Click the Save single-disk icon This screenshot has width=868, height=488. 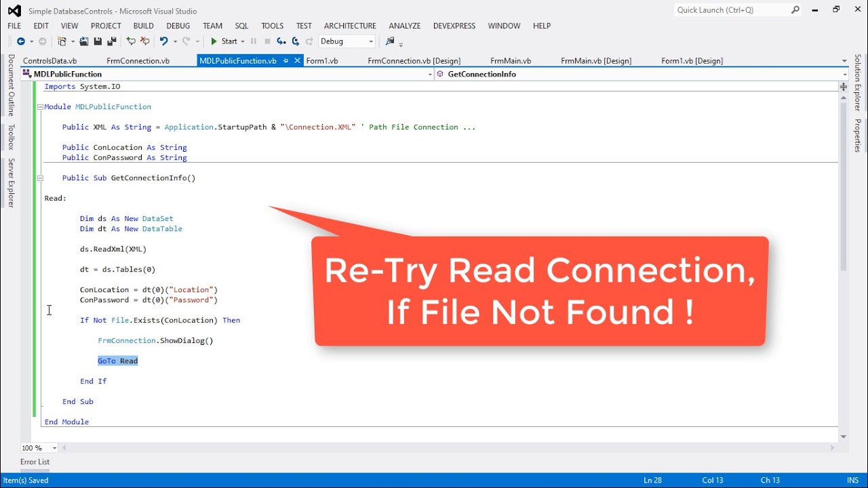(x=98, y=41)
